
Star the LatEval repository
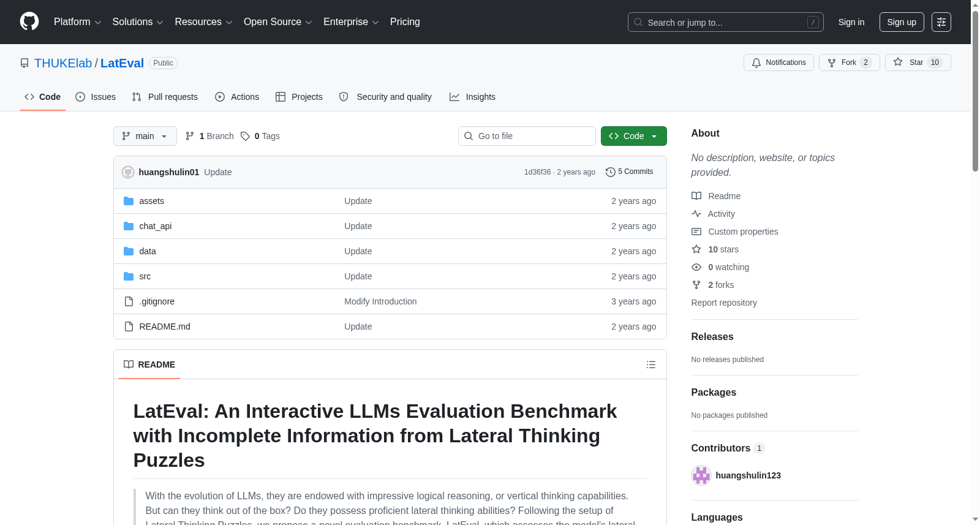point(918,62)
